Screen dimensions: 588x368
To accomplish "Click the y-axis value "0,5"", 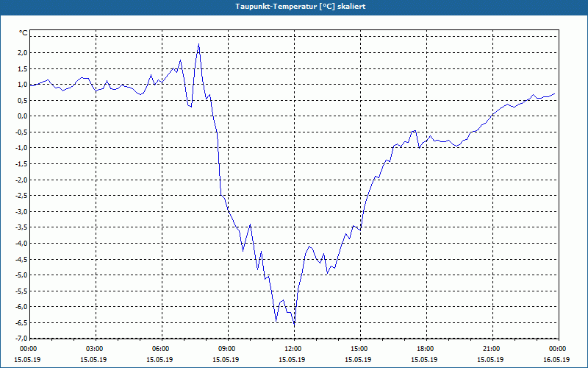I will click(x=23, y=100).
